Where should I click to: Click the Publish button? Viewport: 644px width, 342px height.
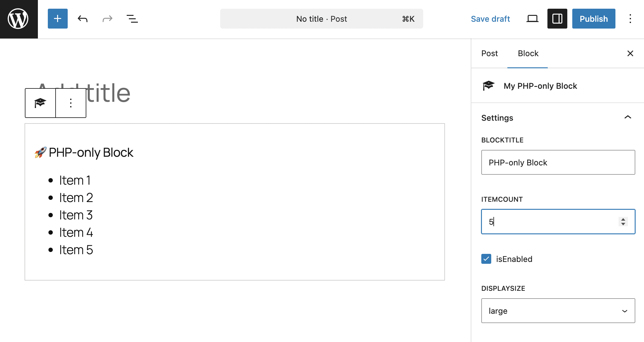[593, 19]
